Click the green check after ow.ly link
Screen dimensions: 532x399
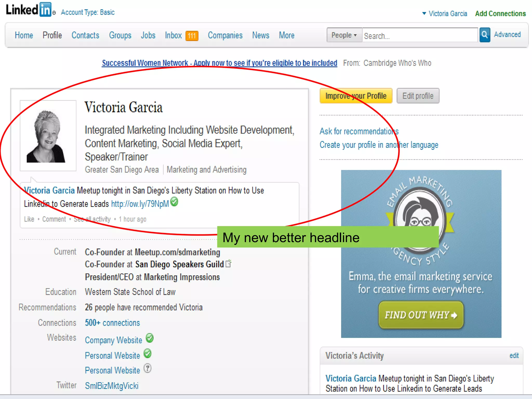175,202
